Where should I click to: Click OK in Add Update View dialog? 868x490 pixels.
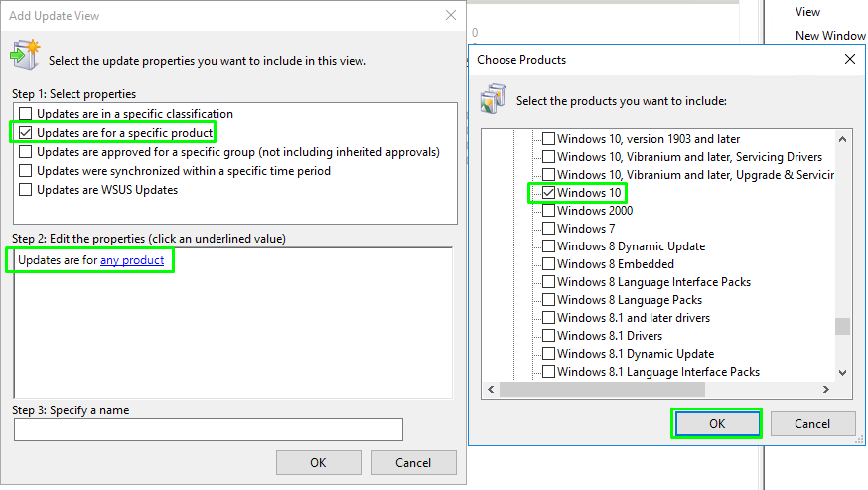pos(318,462)
